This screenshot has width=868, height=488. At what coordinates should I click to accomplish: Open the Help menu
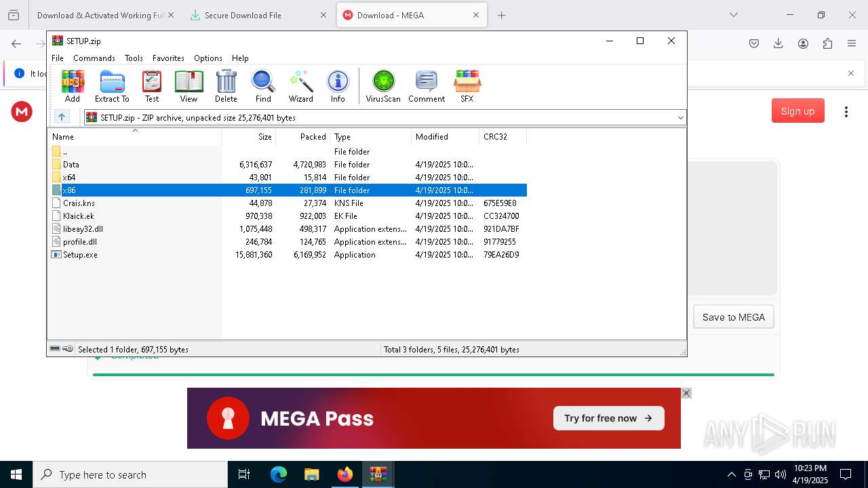click(x=240, y=58)
